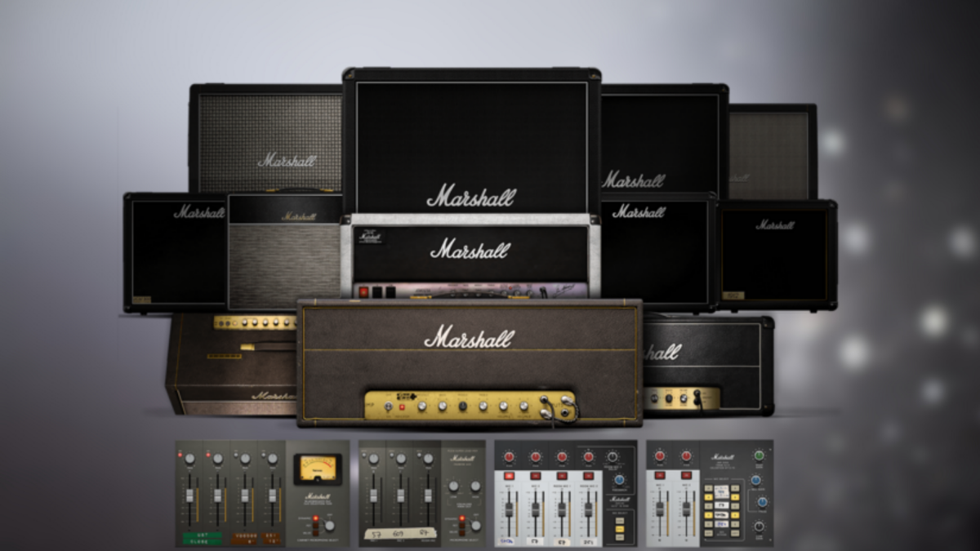Toggle the first channel's red LED beside the VU meter
This screenshot has width=980, height=551.
coord(180,455)
